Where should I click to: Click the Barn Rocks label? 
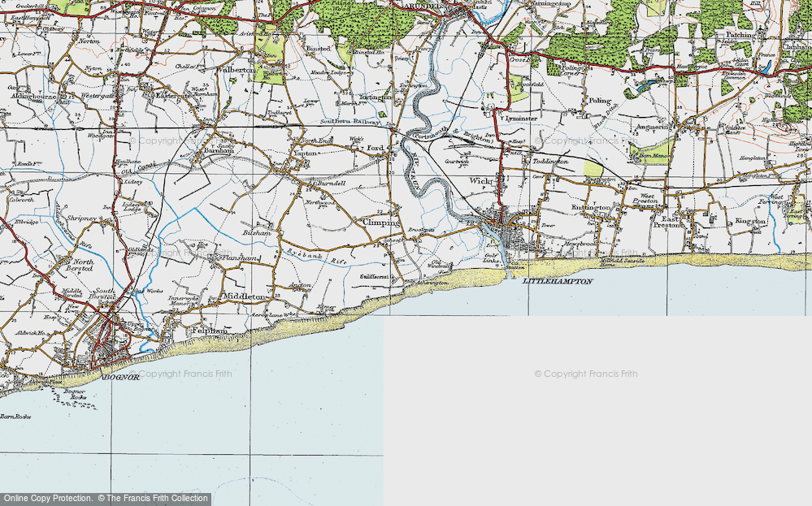pos(15,417)
